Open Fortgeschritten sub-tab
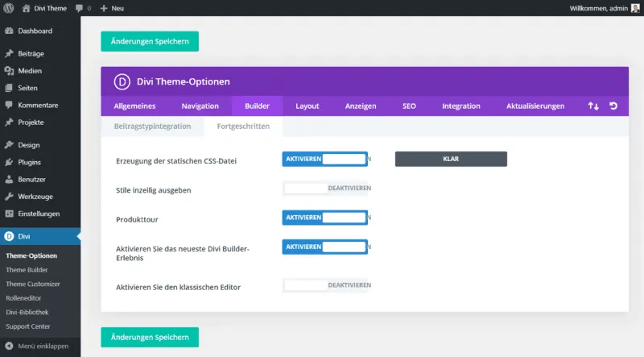Screen dimensions: 644x357 243,127
